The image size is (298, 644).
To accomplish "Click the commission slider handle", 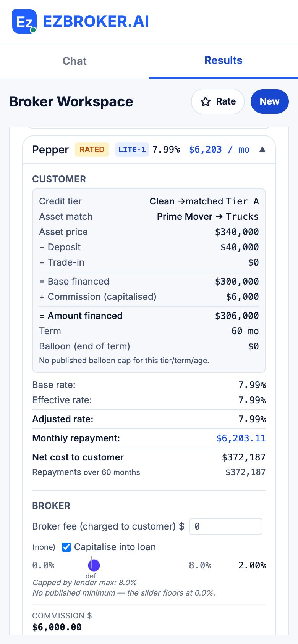I will (94, 565).
